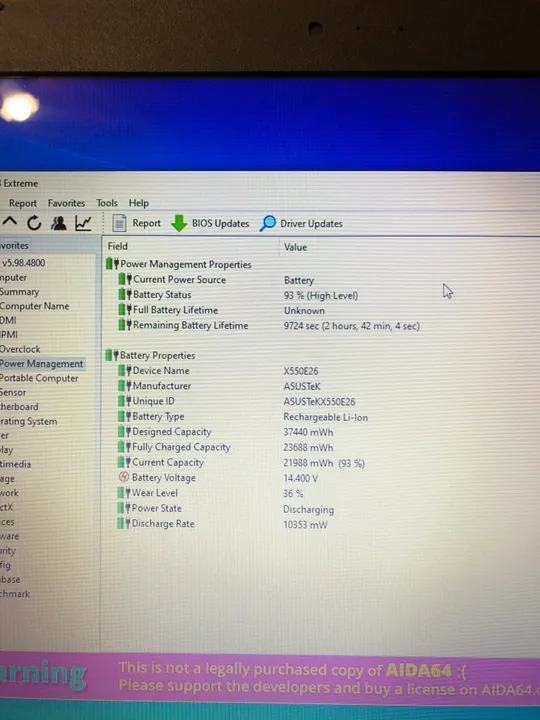Open the user Favorites manager icon

58,223
